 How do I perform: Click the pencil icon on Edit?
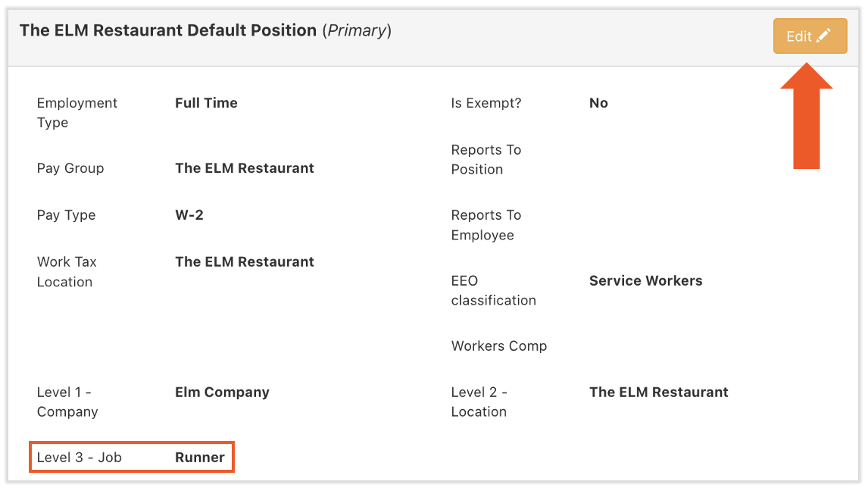823,36
